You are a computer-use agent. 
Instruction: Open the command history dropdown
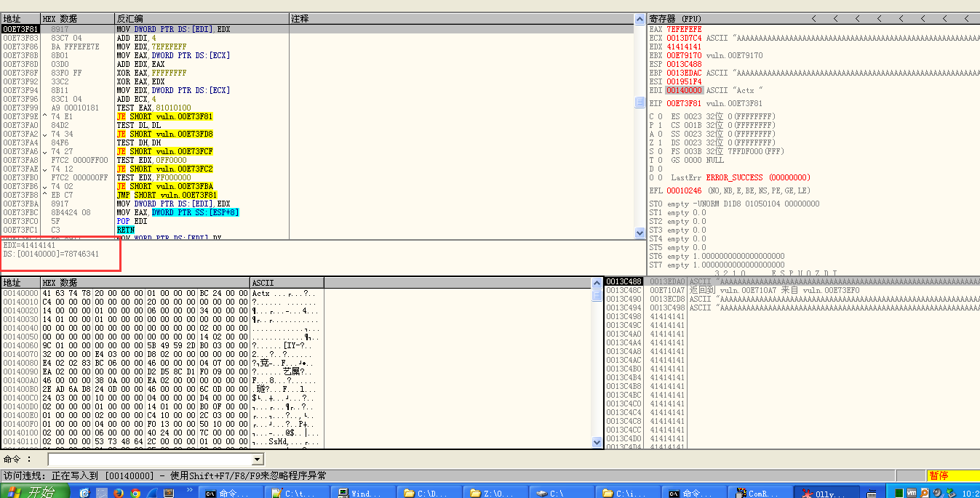point(256,459)
